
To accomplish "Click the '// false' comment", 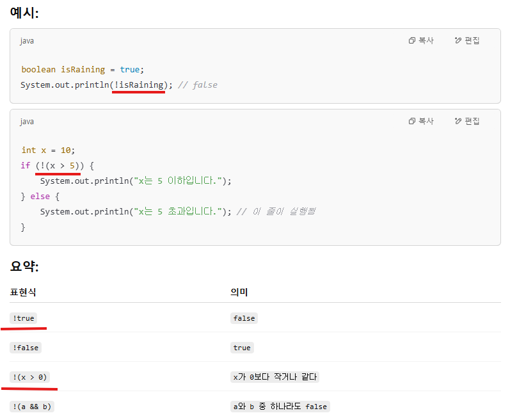I will (x=198, y=85).
